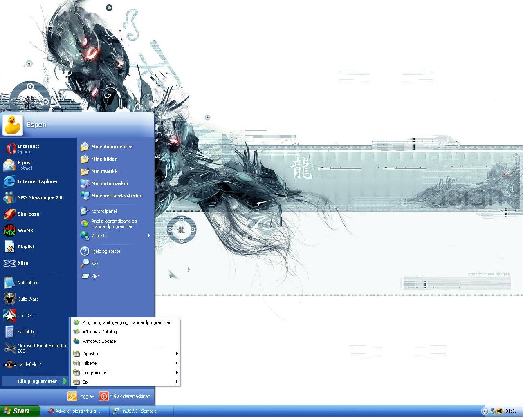Open Mine dokumenter folder
The image size is (523, 420).
pyautogui.click(x=115, y=147)
